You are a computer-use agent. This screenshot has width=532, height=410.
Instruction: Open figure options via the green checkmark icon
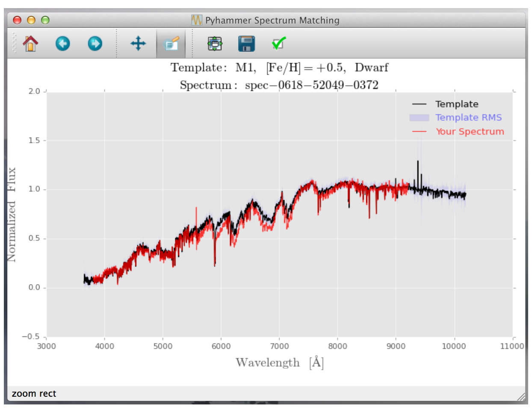click(279, 43)
